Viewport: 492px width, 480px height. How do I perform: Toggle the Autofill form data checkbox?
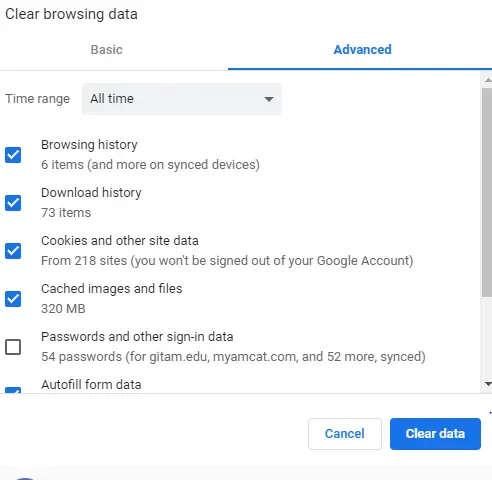point(13,390)
